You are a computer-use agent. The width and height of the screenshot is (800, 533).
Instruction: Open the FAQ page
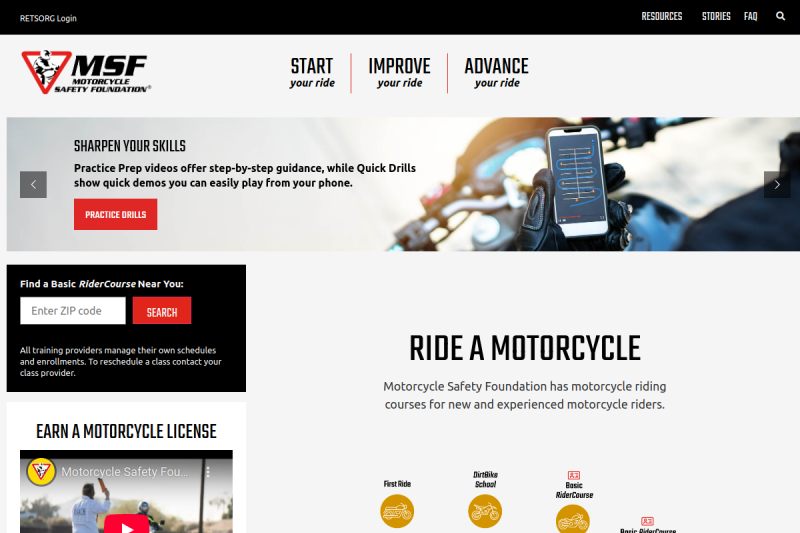[750, 16]
